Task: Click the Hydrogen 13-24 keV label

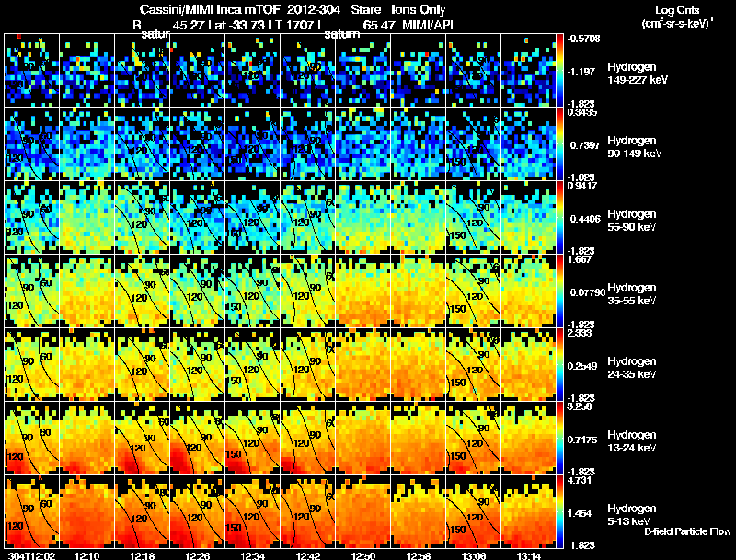Action: (632, 441)
